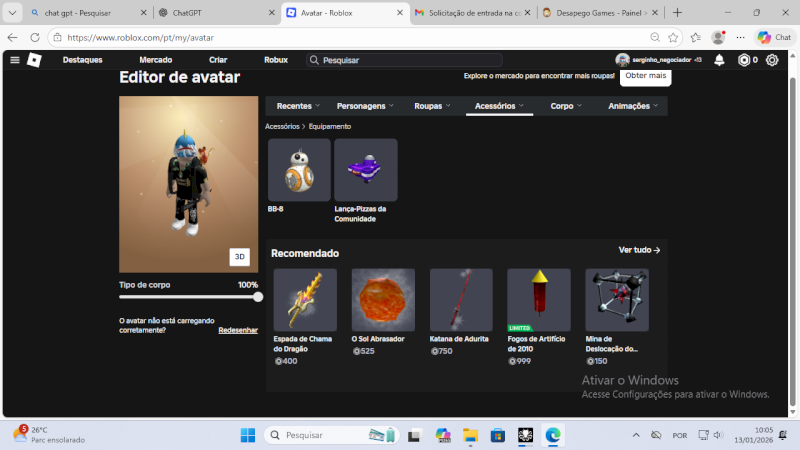
Task: Click the Redesenhar link
Action: (x=238, y=330)
